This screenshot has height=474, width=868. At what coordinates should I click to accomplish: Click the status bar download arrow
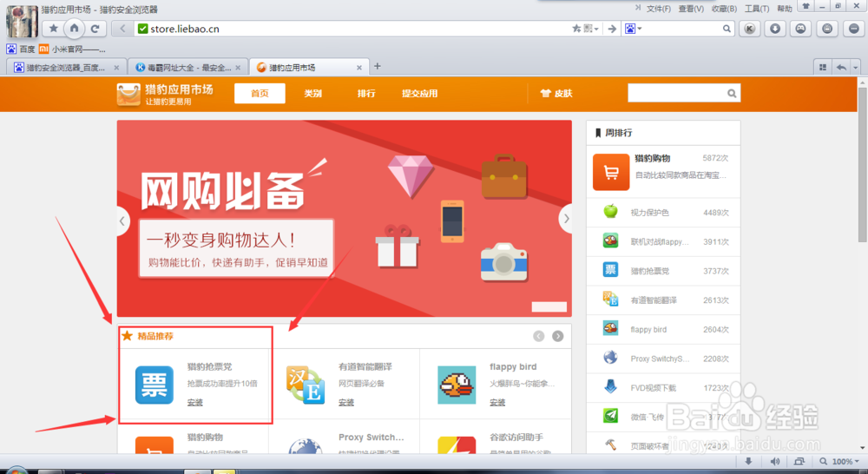click(x=748, y=461)
